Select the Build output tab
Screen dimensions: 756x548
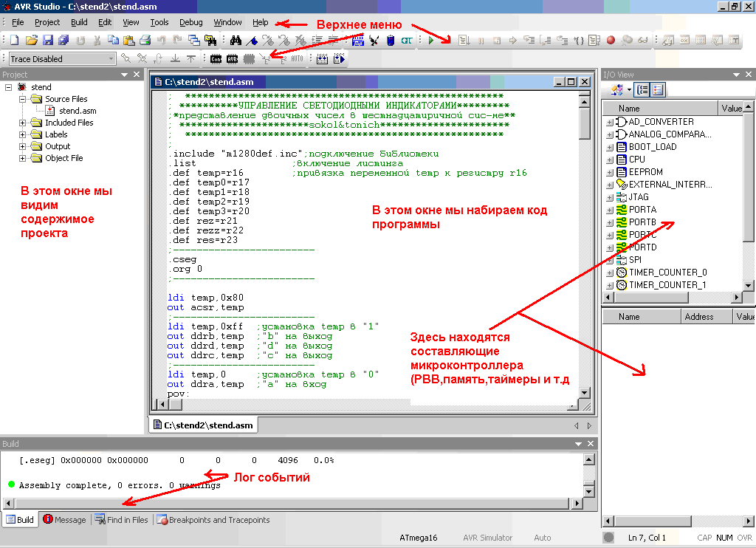point(20,519)
